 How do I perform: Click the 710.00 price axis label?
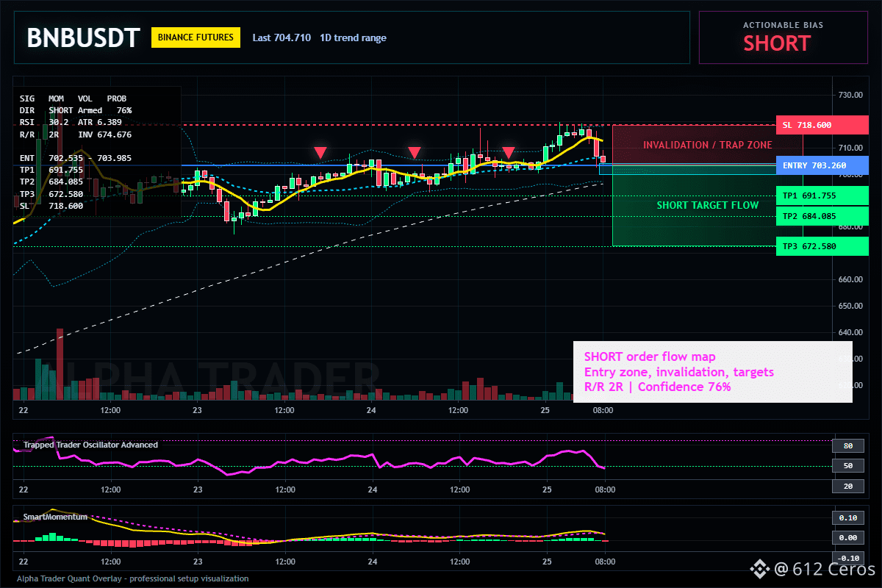coord(850,148)
